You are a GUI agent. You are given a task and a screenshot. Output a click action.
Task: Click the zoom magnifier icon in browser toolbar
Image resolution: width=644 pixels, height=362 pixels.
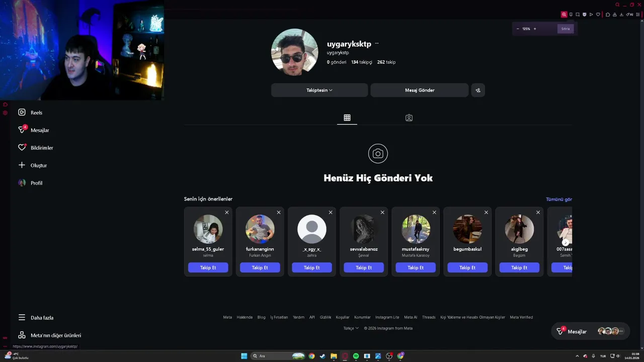[564, 15]
